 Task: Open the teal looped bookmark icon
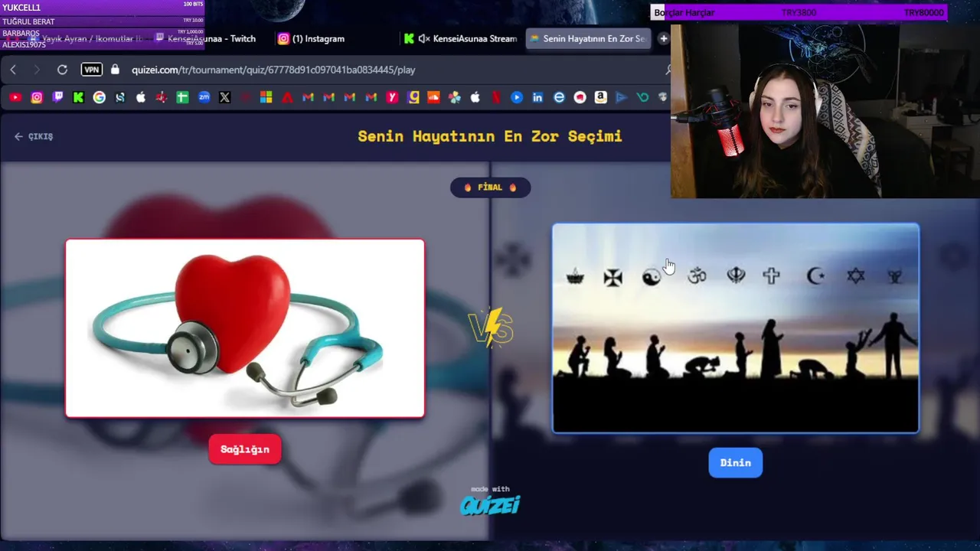click(642, 97)
